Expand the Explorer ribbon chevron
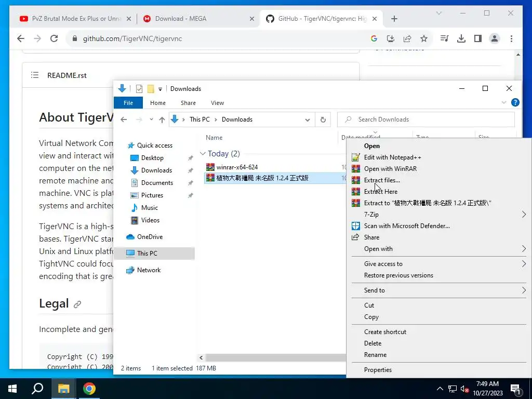532x399 pixels. click(x=504, y=102)
